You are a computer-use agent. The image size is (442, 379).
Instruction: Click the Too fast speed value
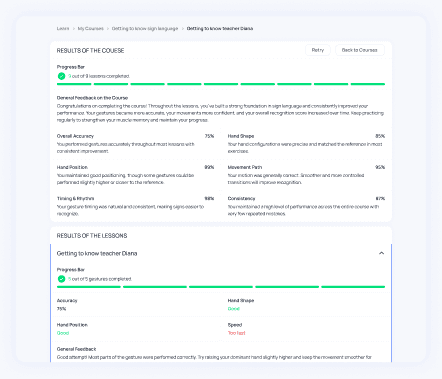(x=236, y=333)
